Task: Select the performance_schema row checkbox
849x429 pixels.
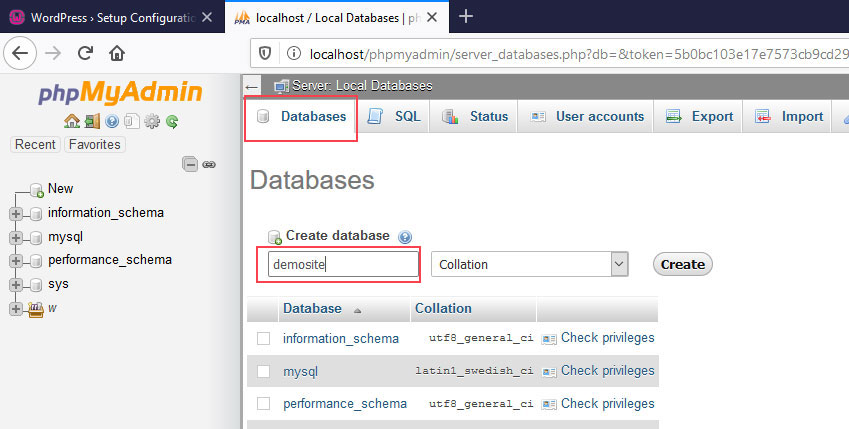Action: tap(264, 404)
